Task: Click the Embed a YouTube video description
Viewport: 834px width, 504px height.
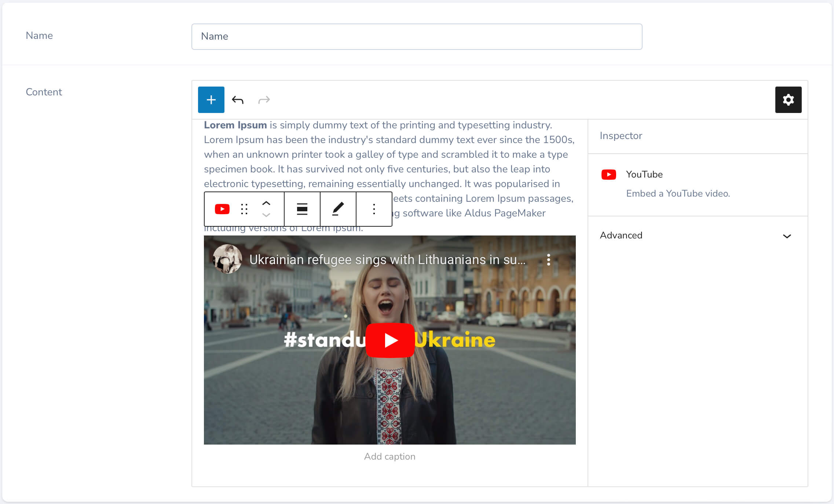Action: point(678,193)
